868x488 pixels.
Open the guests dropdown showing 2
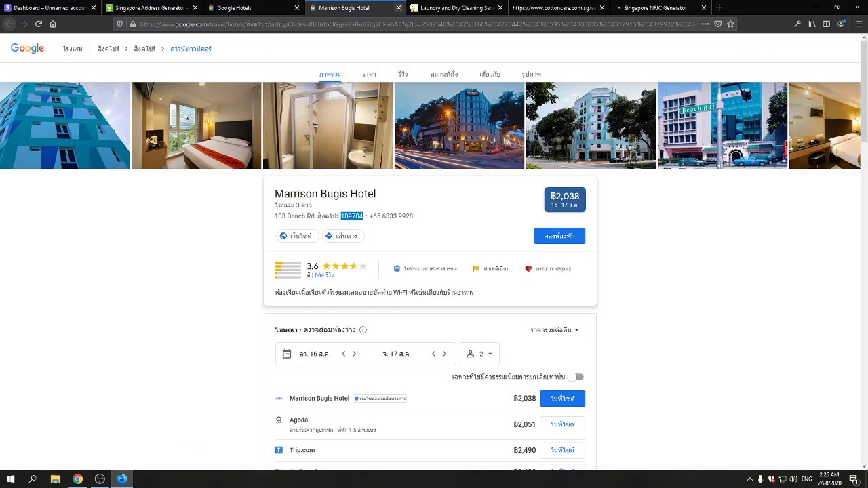point(479,354)
